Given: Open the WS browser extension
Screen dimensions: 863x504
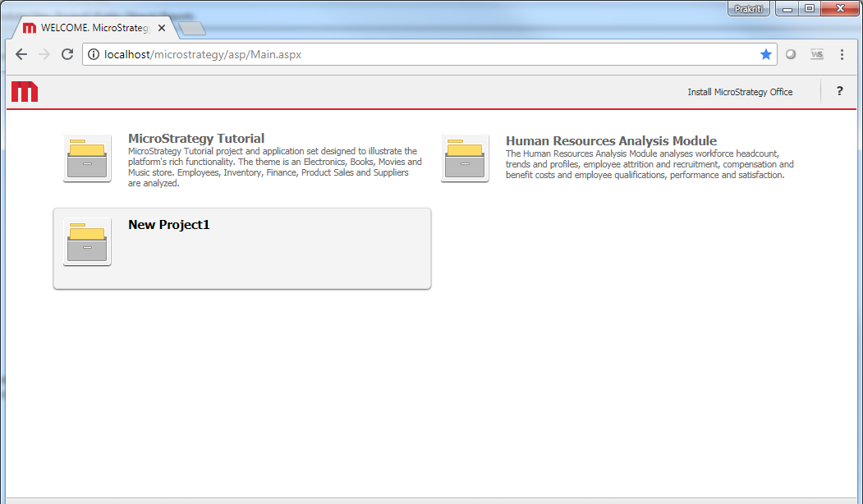Looking at the screenshot, I should 816,54.
